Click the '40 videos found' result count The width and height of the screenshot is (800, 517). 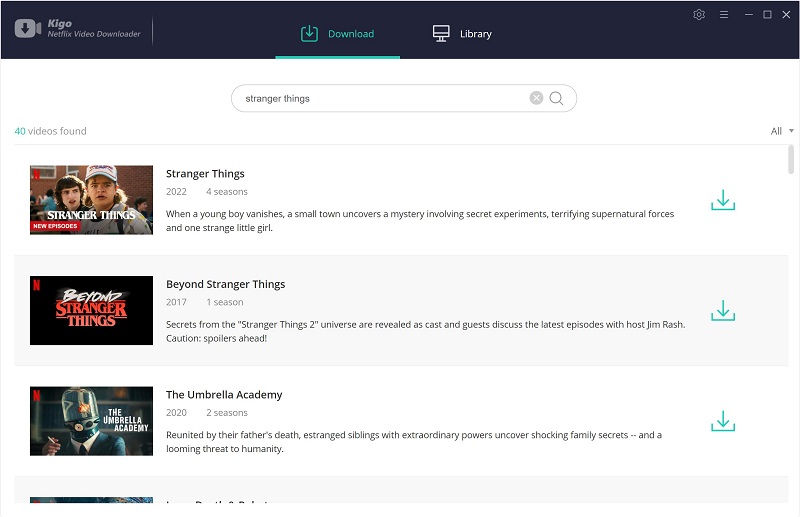point(51,131)
